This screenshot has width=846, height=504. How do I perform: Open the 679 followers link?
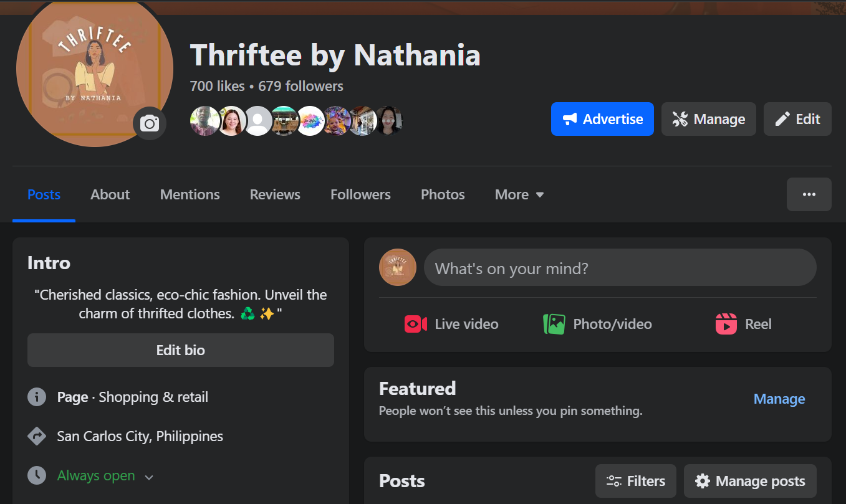[x=300, y=86]
